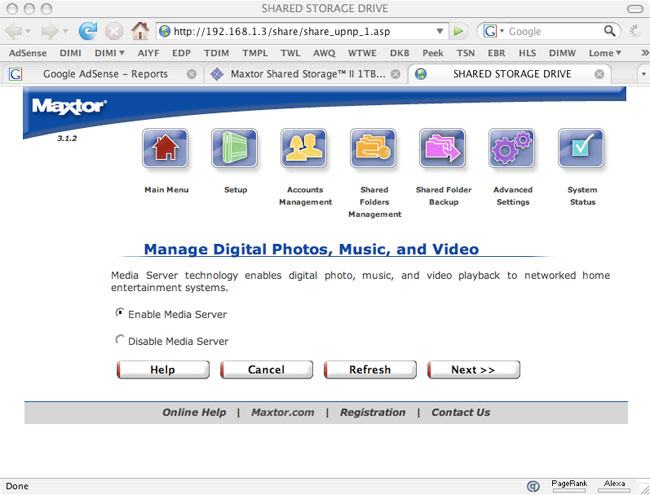Viewport: 650px width, 495px height.
Task: Open the TWL bookmark
Action: pos(290,53)
